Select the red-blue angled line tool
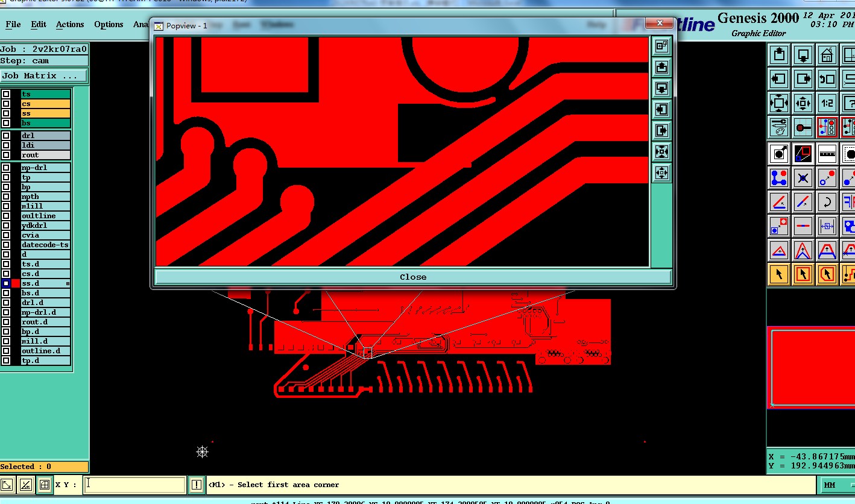This screenshot has height=504, width=855. point(779,202)
